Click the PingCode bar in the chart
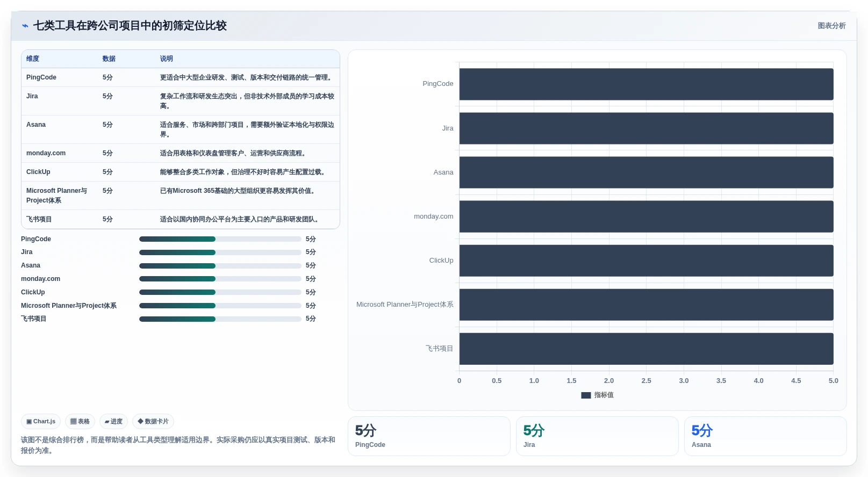 tap(646, 84)
